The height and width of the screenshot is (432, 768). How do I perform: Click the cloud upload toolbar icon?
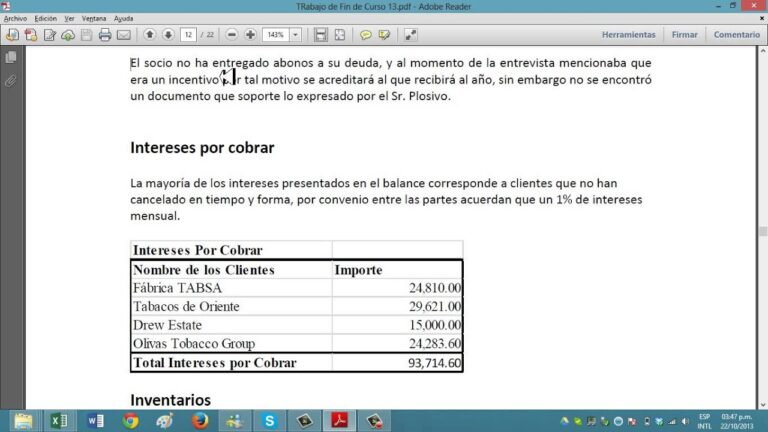point(68,35)
